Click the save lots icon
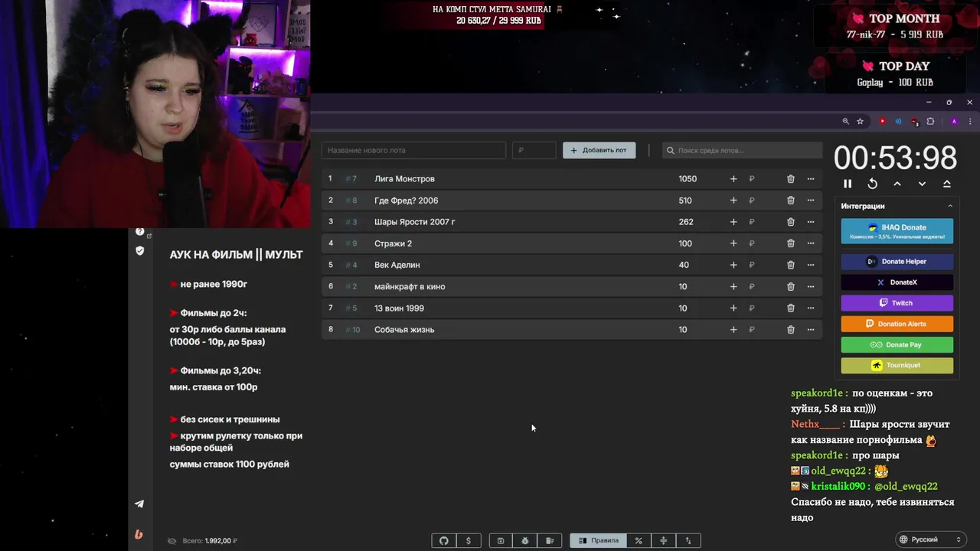The width and height of the screenshot is (980, 551). click(501, 540)
